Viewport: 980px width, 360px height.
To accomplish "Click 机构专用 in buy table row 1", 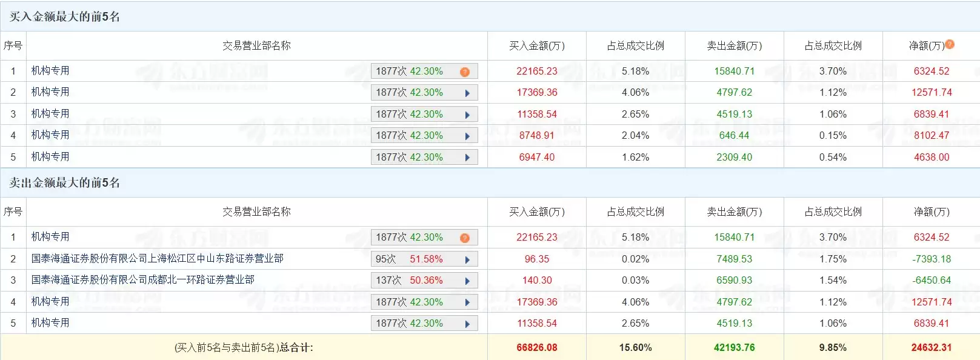I will (x=50, y=71).
